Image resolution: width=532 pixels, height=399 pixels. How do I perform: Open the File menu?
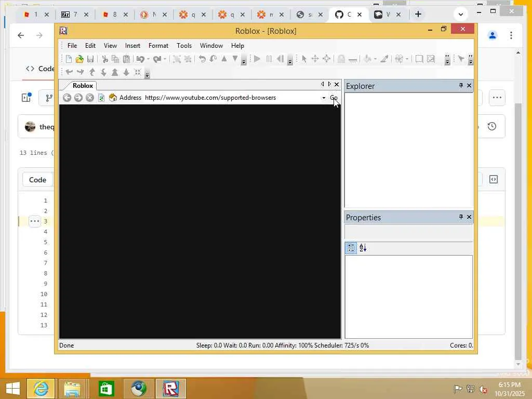72,46
